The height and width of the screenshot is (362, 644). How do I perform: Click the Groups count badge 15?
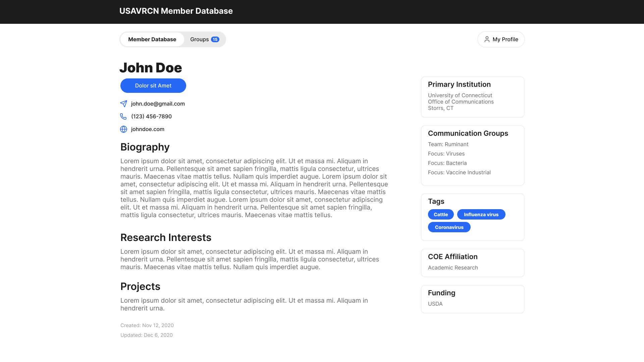pyautogui.click(x=215, y=40)
